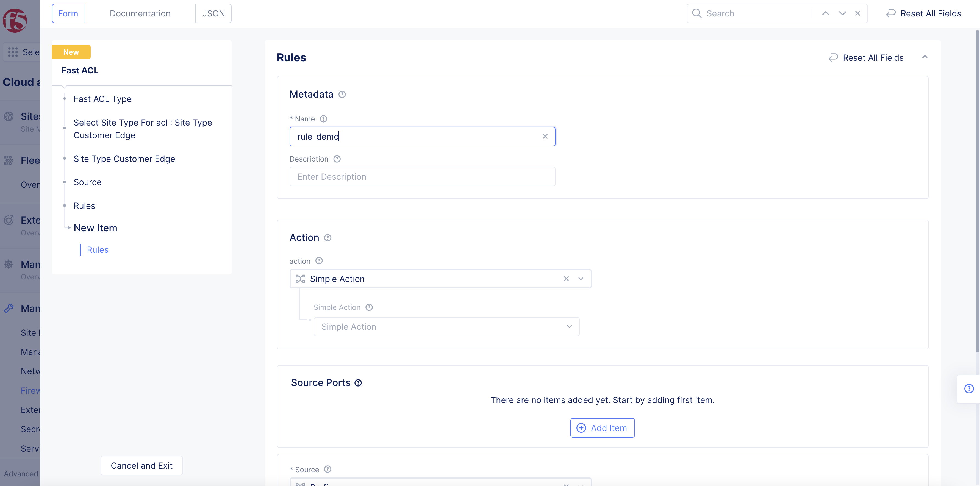Select Fast ACL Type in outline
This screenshot has height=486, width=980.
[x=102, y=99]
